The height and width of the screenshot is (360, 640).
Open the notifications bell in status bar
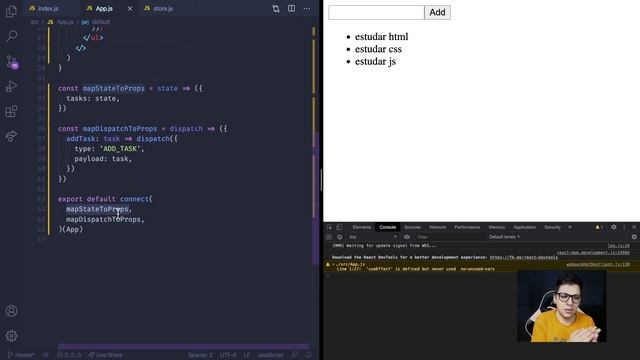coord(309,355)
